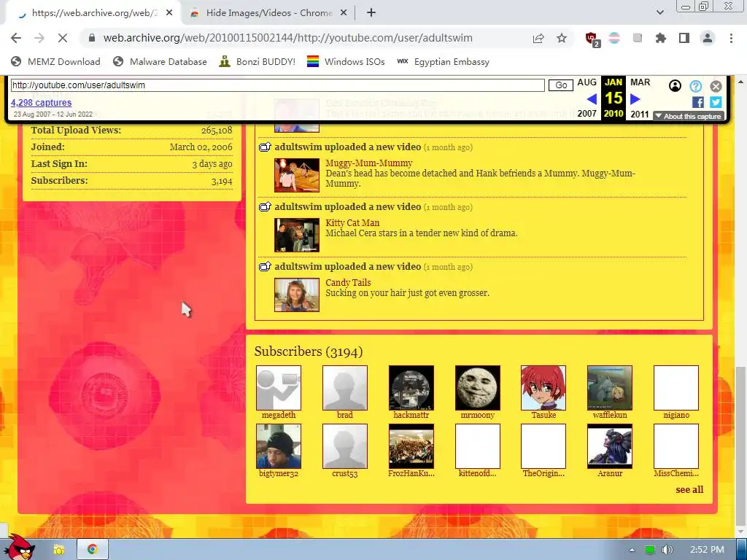Open the Wayback user account icon
The width and height of the screenshot is (747, 560).
coord(675,86)
